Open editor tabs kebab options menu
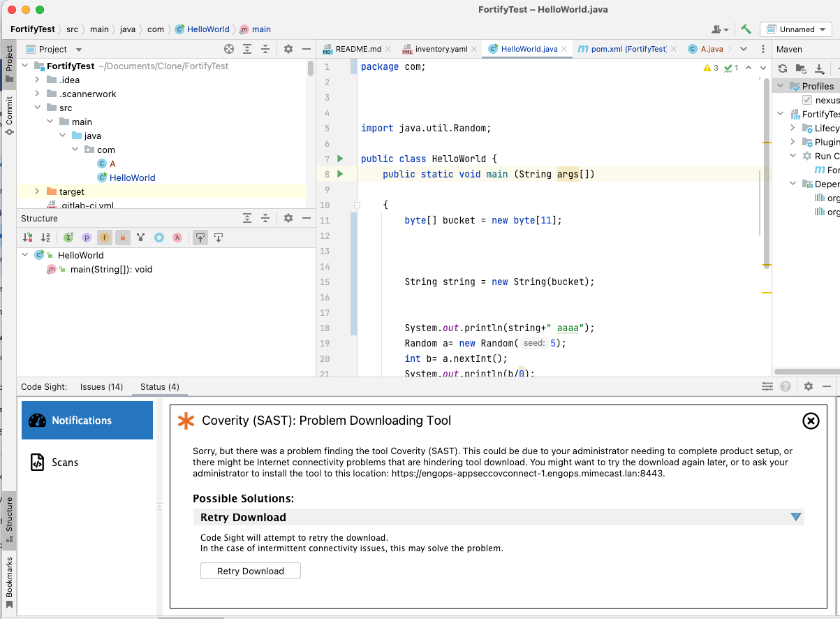840x619 pixels. (x=762, y=49)
